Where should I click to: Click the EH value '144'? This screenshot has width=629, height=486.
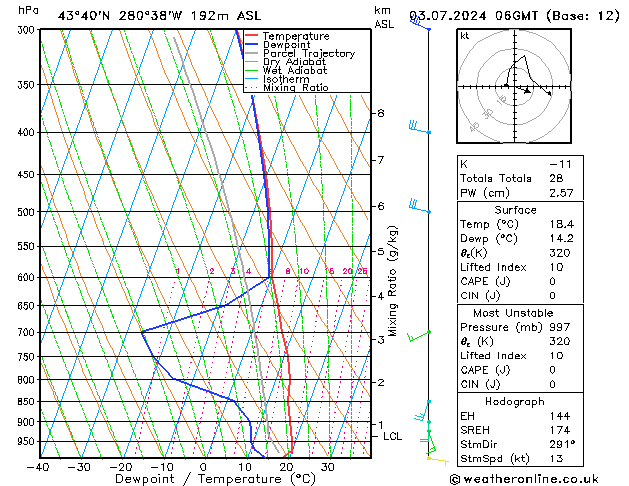pos(560,416)
